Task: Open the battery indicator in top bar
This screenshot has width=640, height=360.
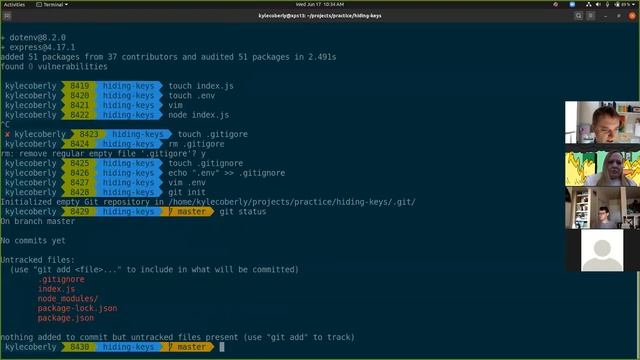Action: click(x=623, y=4)
